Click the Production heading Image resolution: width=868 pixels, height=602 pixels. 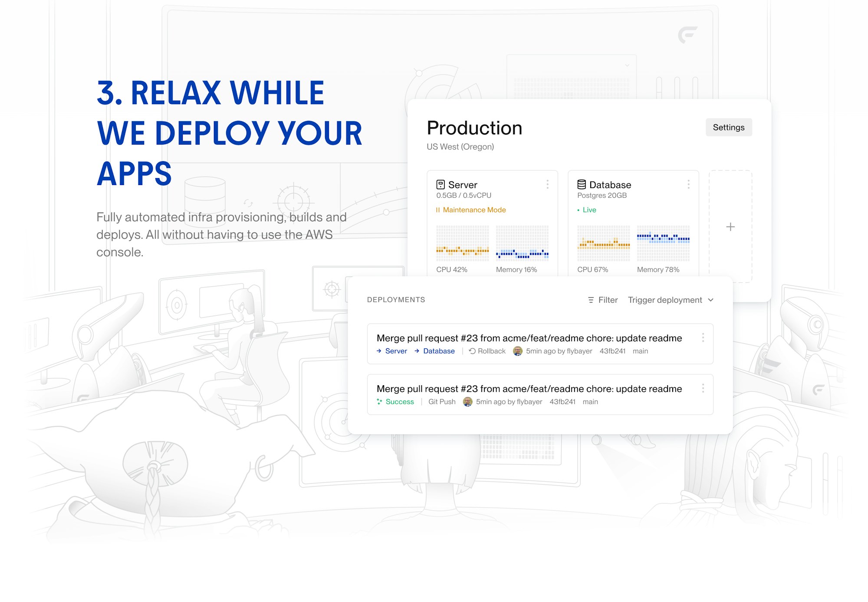[474, 128]
